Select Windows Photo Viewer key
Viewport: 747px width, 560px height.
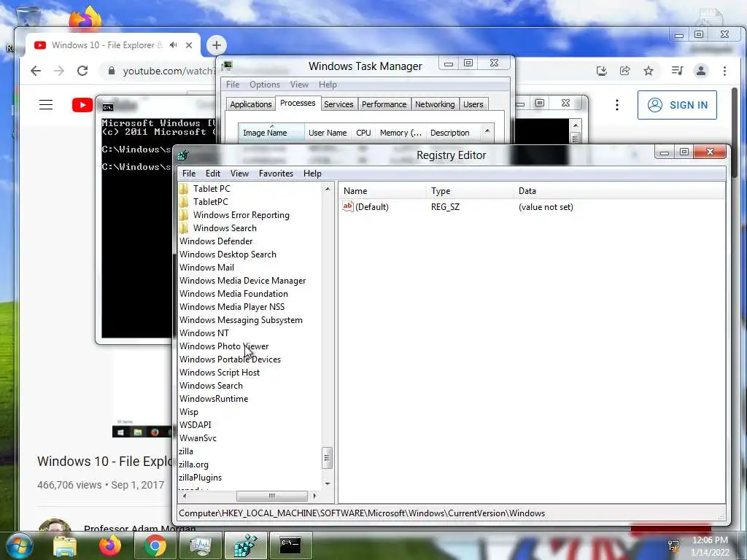(224, 346)
